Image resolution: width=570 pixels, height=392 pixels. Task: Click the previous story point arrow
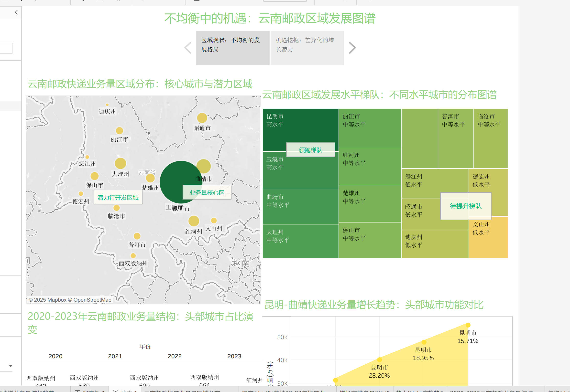tap(188, 48)
